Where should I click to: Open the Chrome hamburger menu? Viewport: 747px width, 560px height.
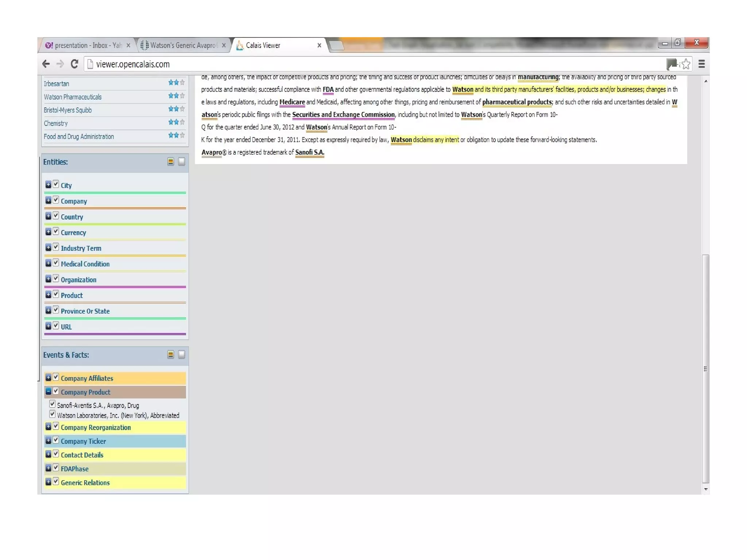point(701,64)
